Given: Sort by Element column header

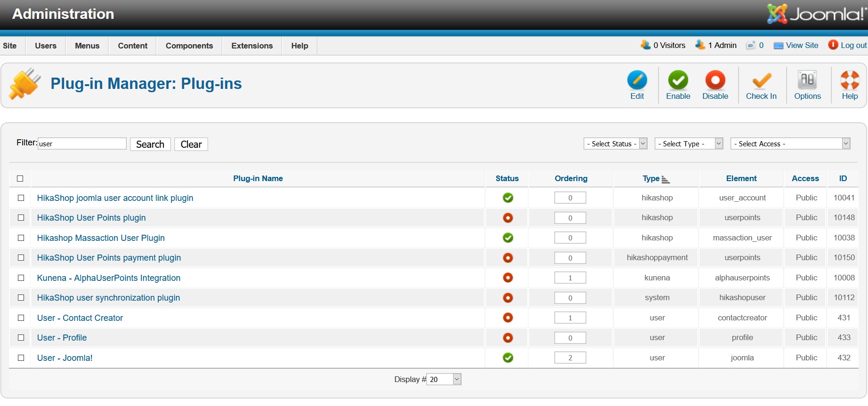Looking at the screenshot, I should click(x=741, y=178).
